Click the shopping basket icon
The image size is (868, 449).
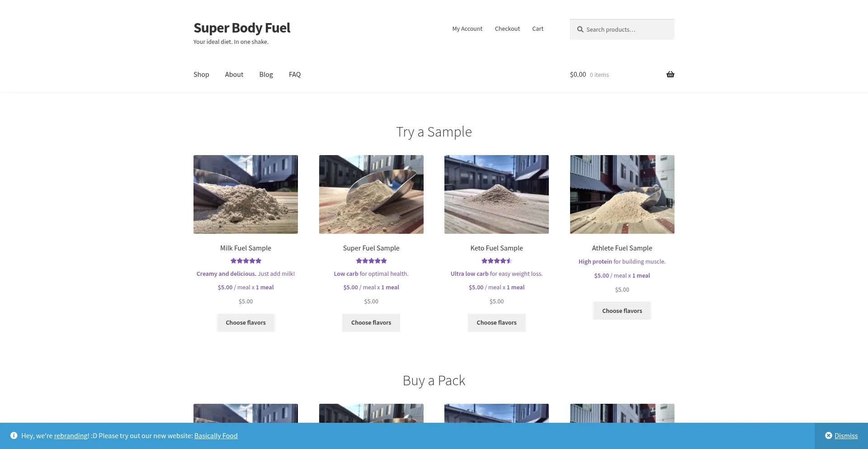click(x=670, y=75)
